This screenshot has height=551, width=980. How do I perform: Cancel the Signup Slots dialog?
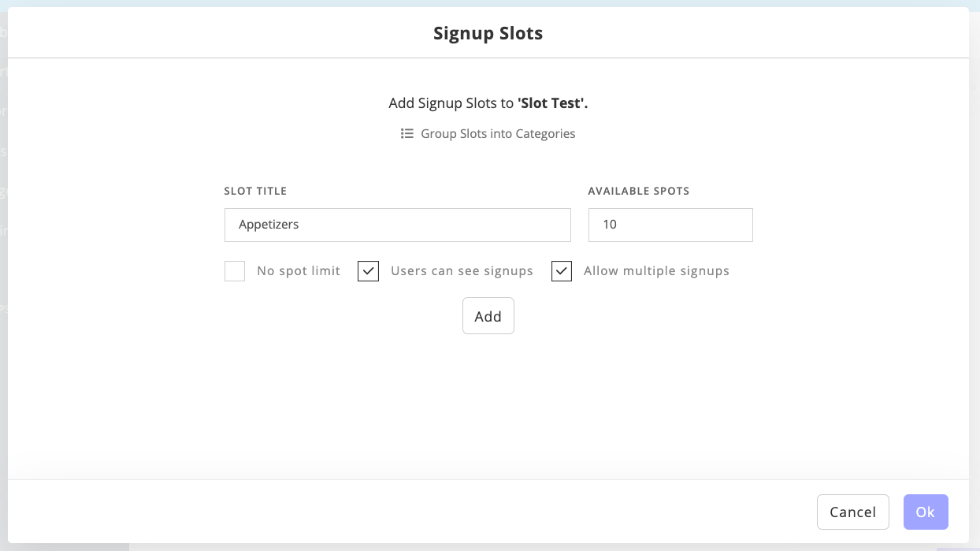click(x=853, y=512)
